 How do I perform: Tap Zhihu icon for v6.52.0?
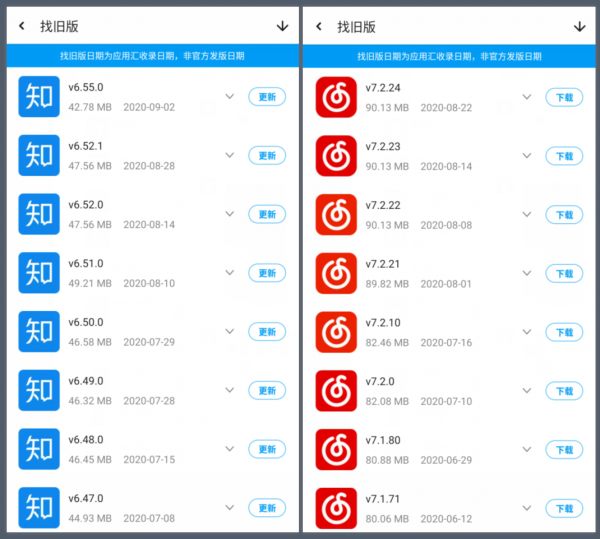39,214
